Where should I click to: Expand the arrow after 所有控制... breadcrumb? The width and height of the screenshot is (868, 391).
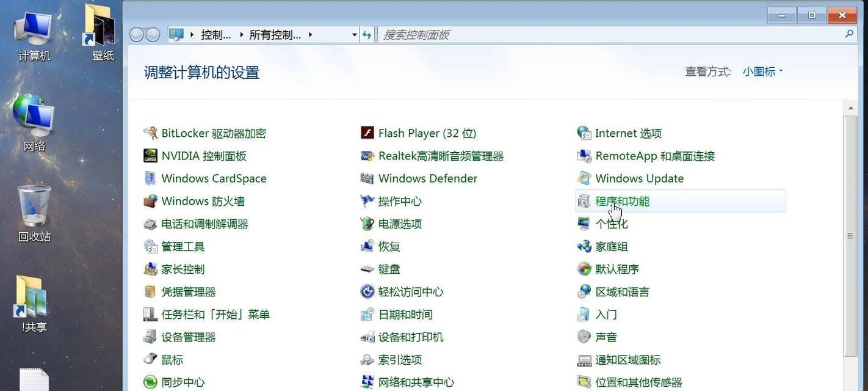[x=310, y=35]
